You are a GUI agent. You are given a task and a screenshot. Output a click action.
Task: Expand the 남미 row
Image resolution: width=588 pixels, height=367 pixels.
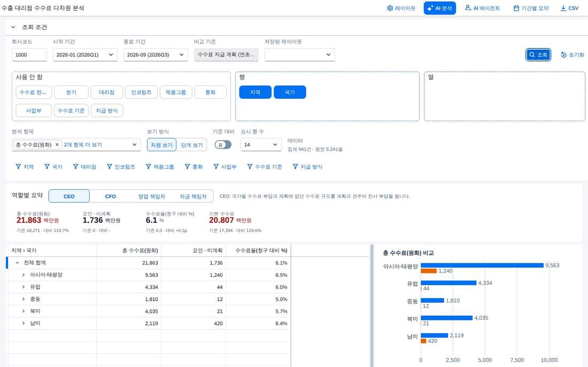[23, 323]
